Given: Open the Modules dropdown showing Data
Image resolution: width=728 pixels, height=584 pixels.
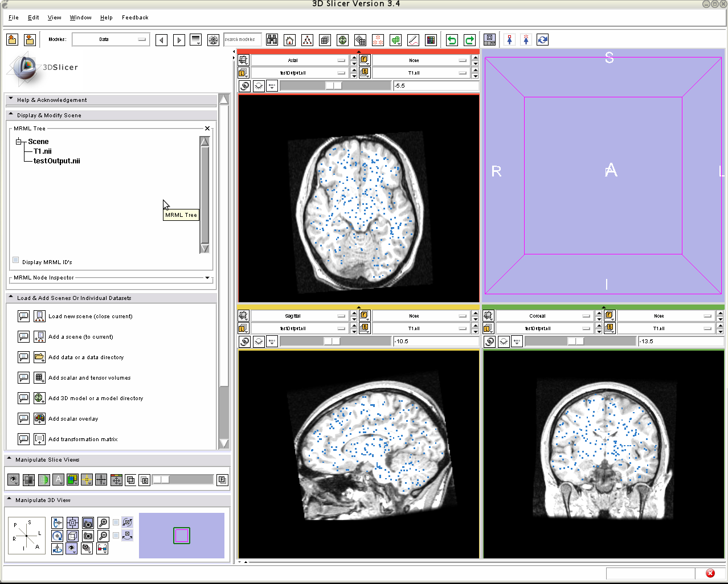Looking at the screenshot, I should coord(111,39).
